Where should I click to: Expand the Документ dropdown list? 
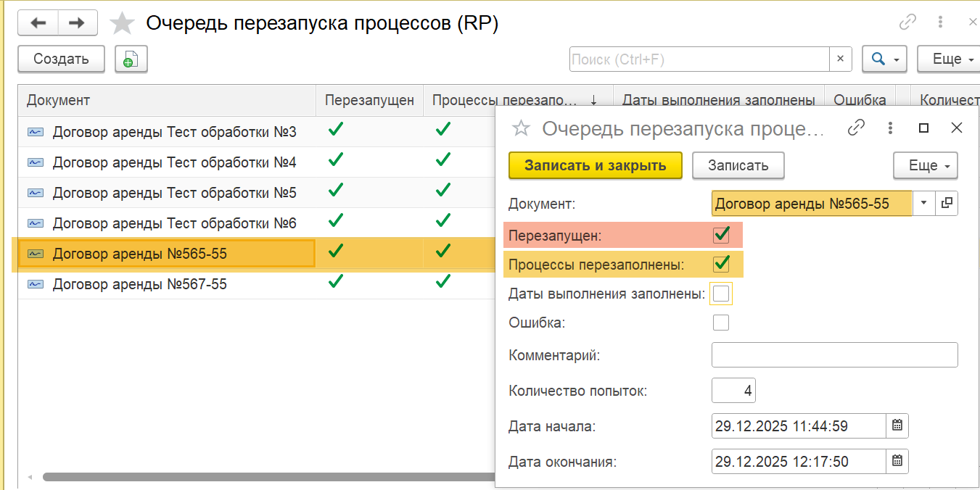tap(923, 204)
